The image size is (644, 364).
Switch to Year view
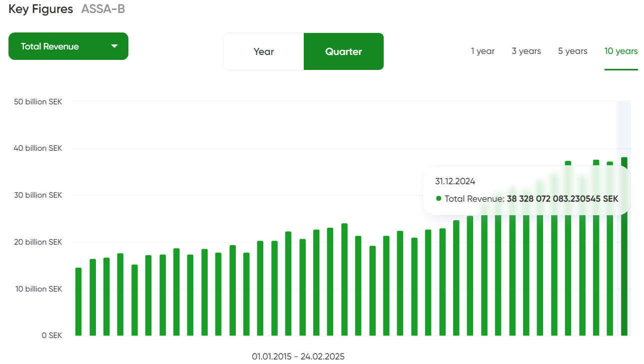264,51
